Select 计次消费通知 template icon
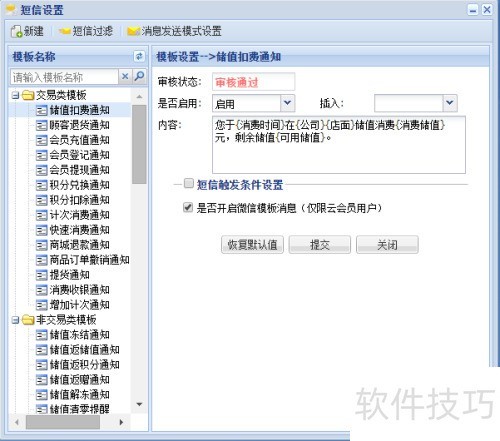 click(x=41, y=215)
